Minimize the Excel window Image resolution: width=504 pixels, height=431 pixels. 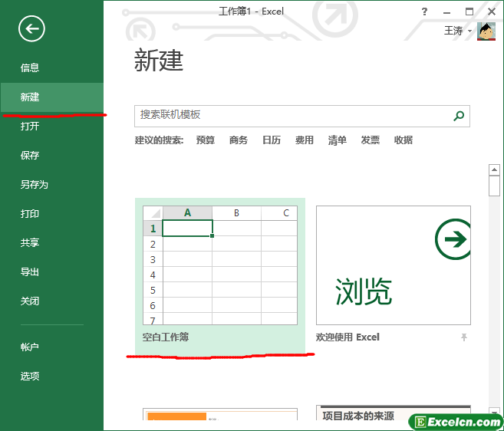click(446, 12)
